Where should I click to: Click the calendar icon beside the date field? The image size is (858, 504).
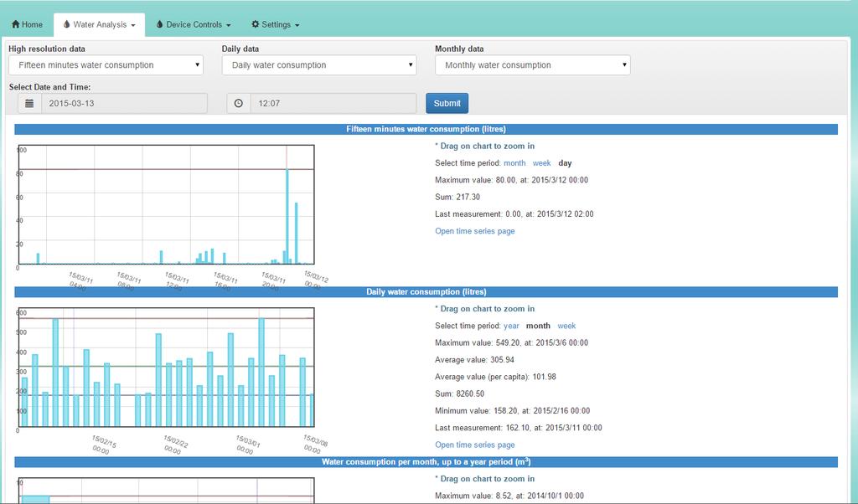point(29,103)
